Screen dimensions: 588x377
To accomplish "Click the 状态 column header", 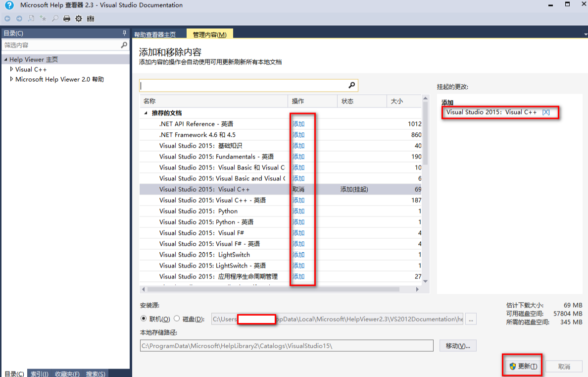I will [362, 101].
